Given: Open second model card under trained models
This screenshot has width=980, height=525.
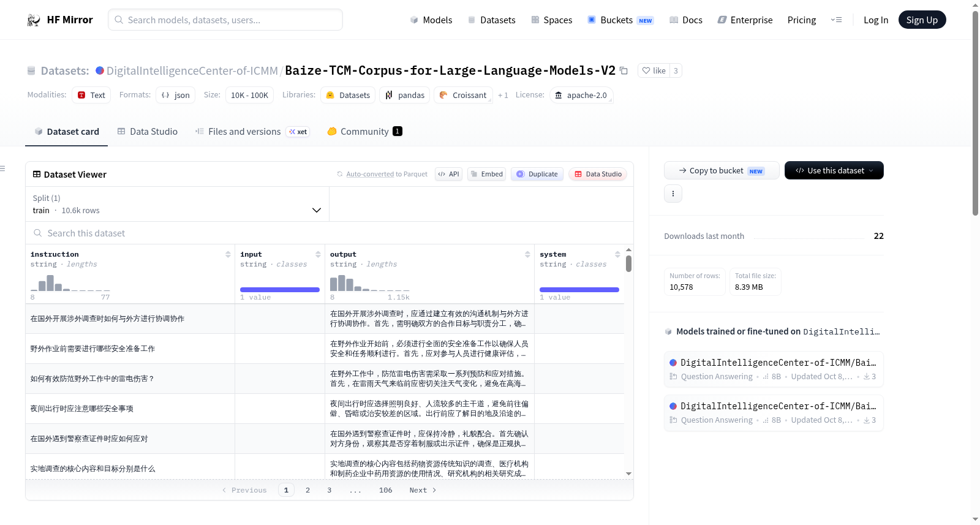Looking at the screenshot, I should (x=774, y=413).
